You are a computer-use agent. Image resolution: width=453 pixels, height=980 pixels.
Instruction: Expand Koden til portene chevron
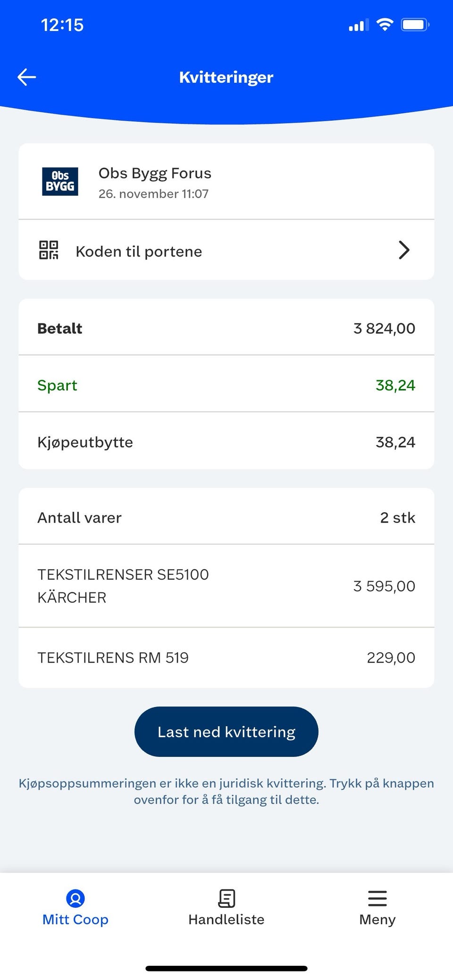click(x=404, y=250)
